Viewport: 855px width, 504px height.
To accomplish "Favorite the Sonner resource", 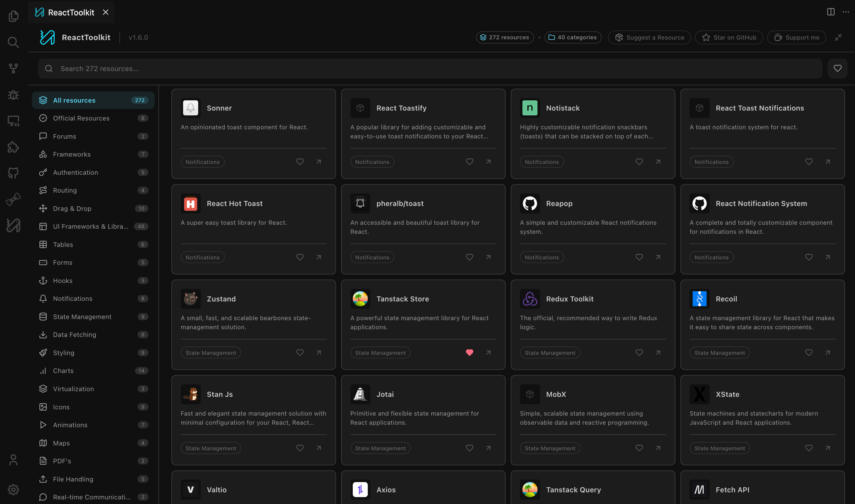I will pos(300,162).
